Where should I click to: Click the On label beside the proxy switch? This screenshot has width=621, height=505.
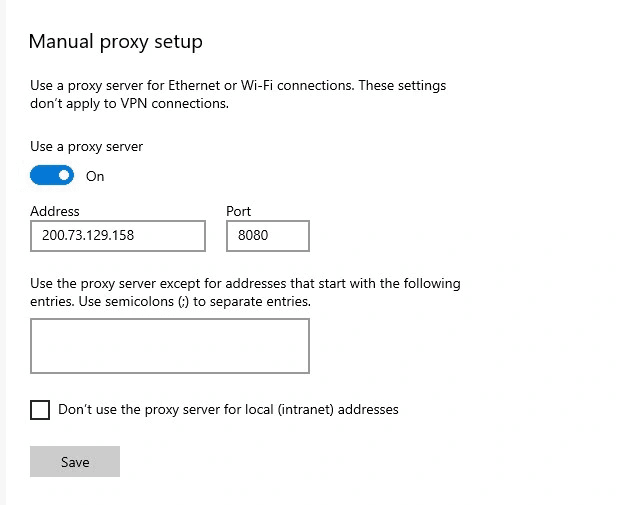pyautogui.click(x=95, y=176)
